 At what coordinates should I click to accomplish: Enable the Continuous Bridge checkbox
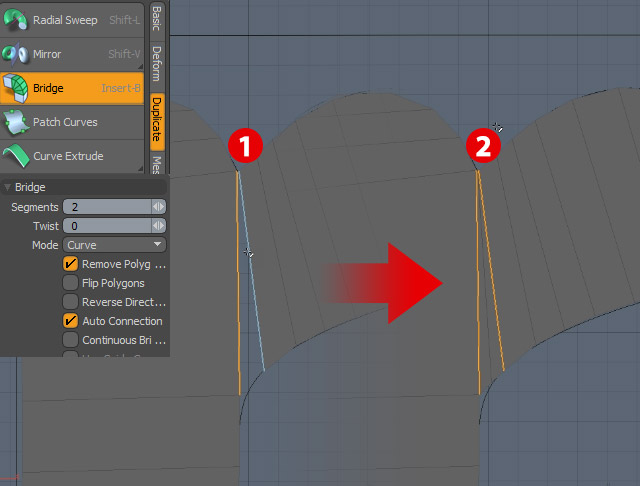[70, 340]
